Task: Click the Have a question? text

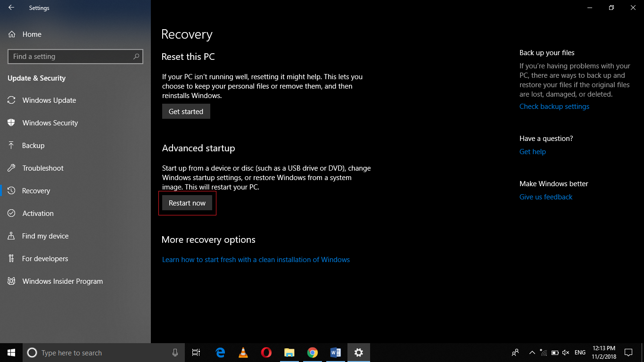Action: coord(546,139)
